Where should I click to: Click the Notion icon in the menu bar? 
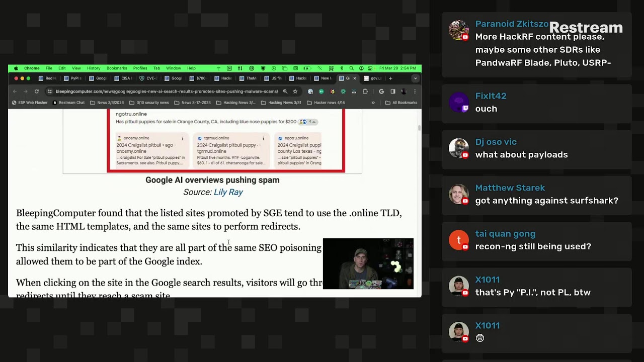coord(229,68)
